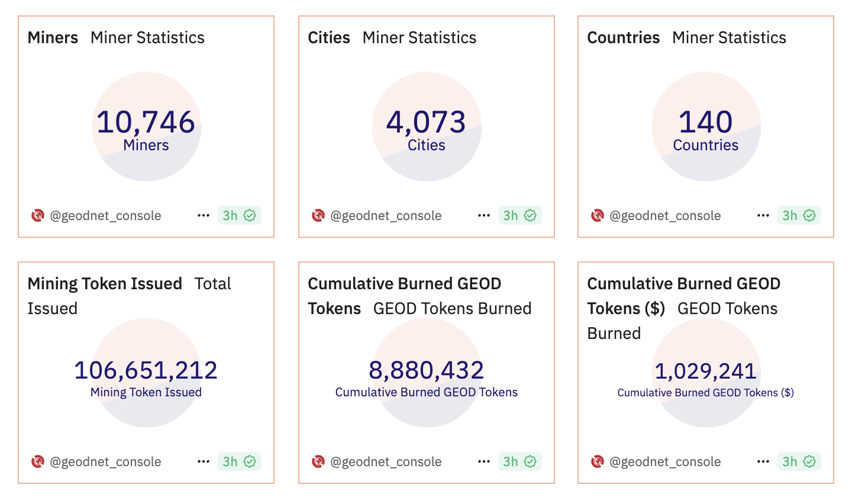Viewport: 852px width, 504px height.
Task: Expand options menu on Mining Token Issued card
Action: [204, 461]
